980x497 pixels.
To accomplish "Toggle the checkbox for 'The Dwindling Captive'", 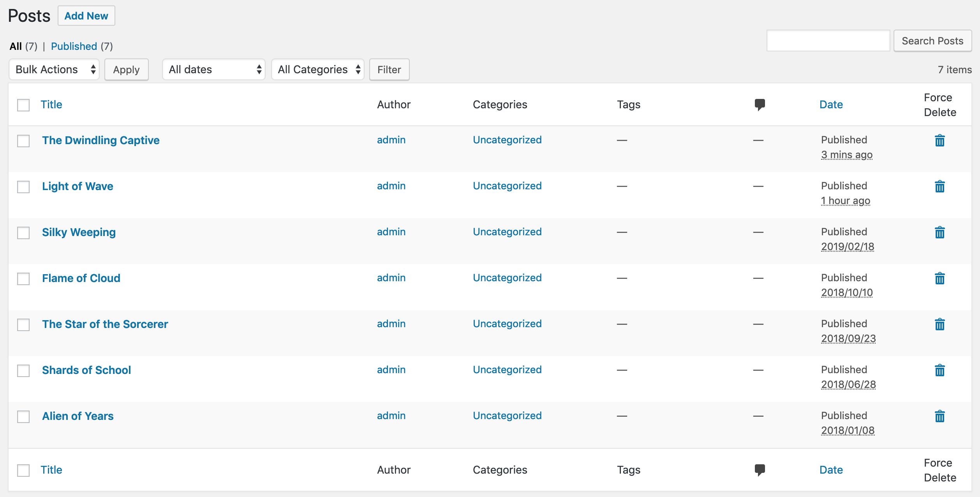I will pos(23,141).
